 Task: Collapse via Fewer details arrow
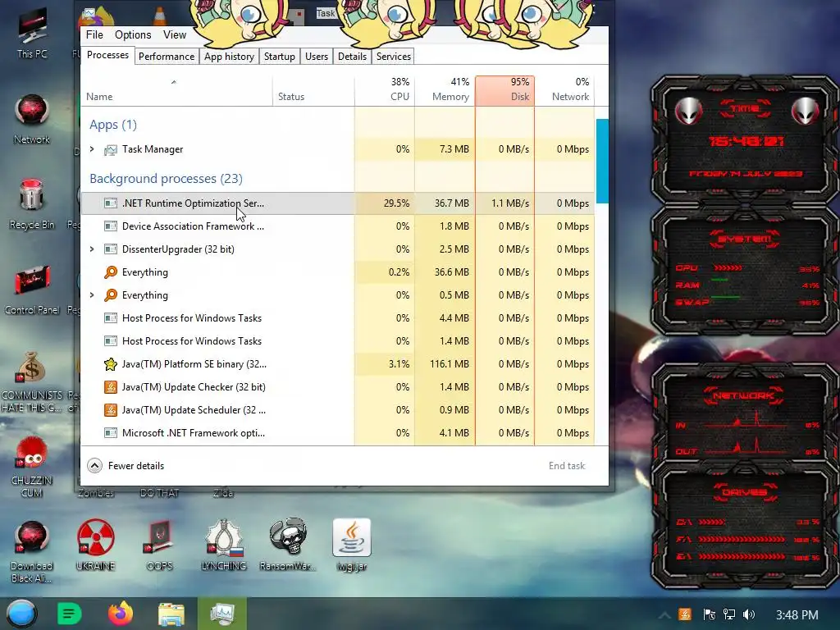click(95, 466)
